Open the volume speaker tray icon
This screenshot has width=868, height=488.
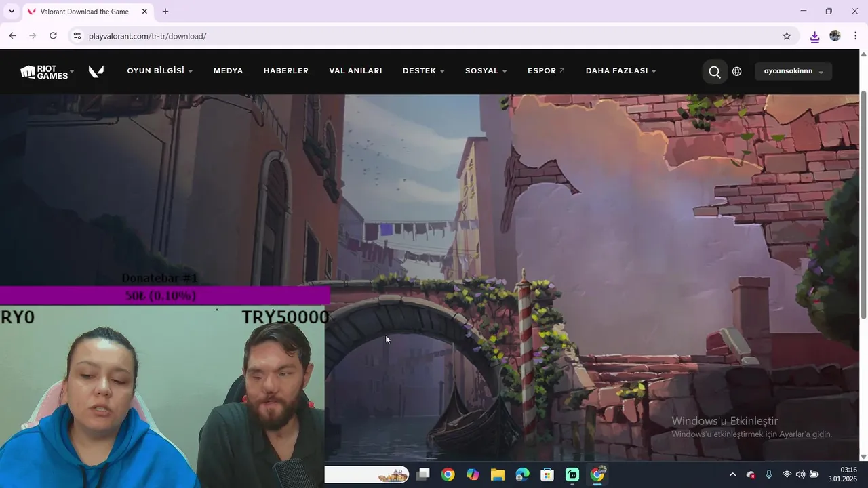(800, 474)
